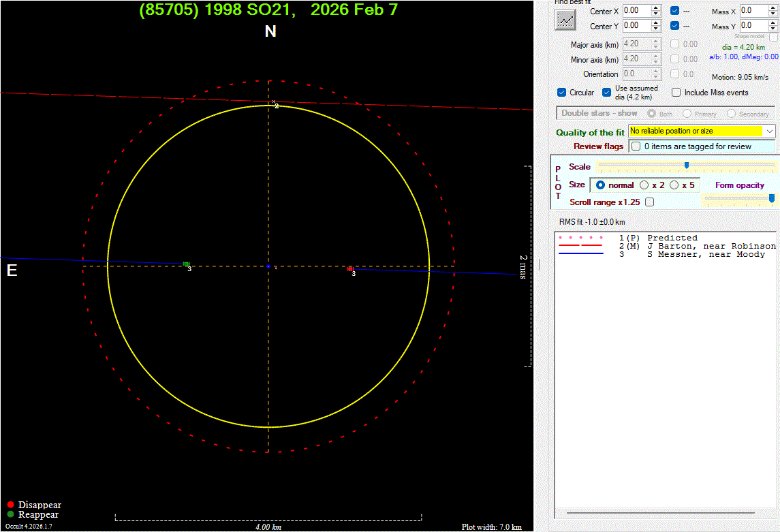
Task: Enable Scroll range x1.25 checkbox
Action: [649, 202]
